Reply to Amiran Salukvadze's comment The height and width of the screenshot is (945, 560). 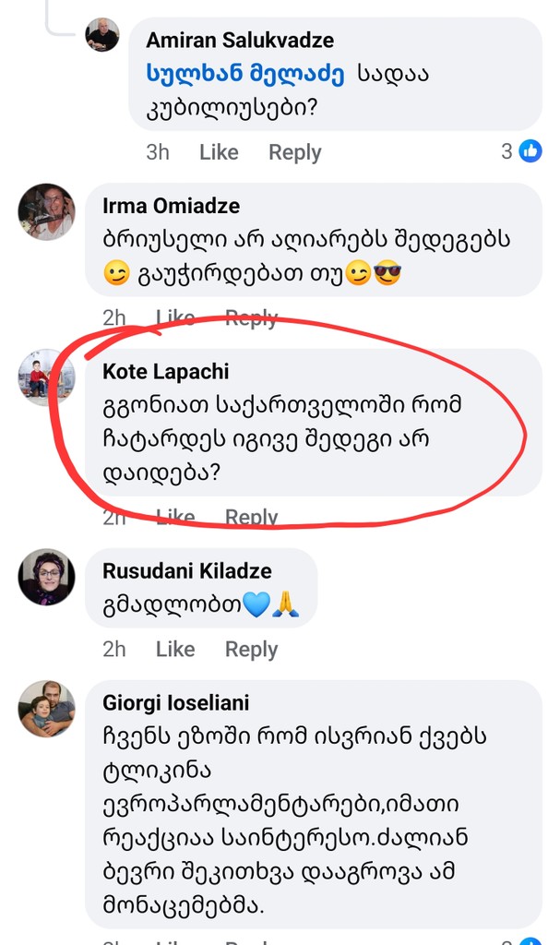294,152
